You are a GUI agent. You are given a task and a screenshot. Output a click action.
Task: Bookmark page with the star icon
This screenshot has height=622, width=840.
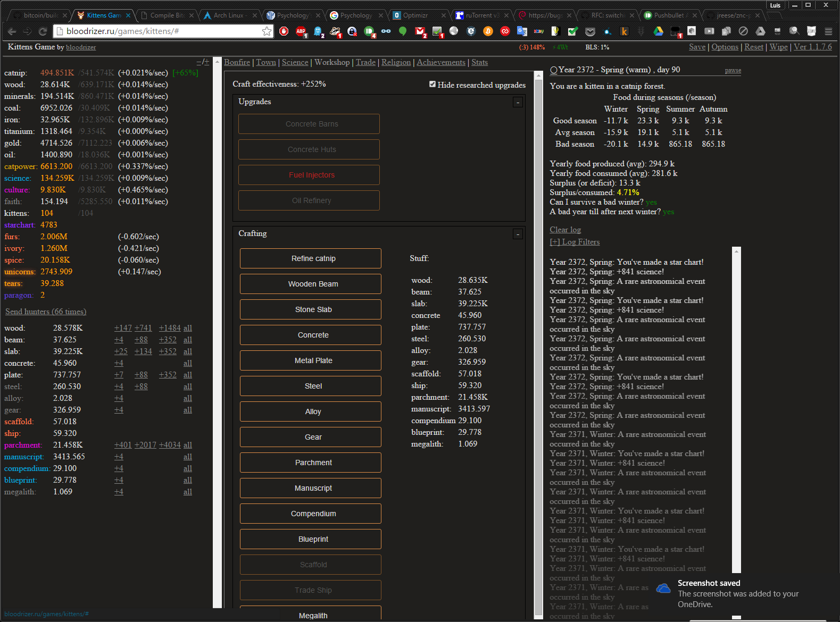pos(267,31)
